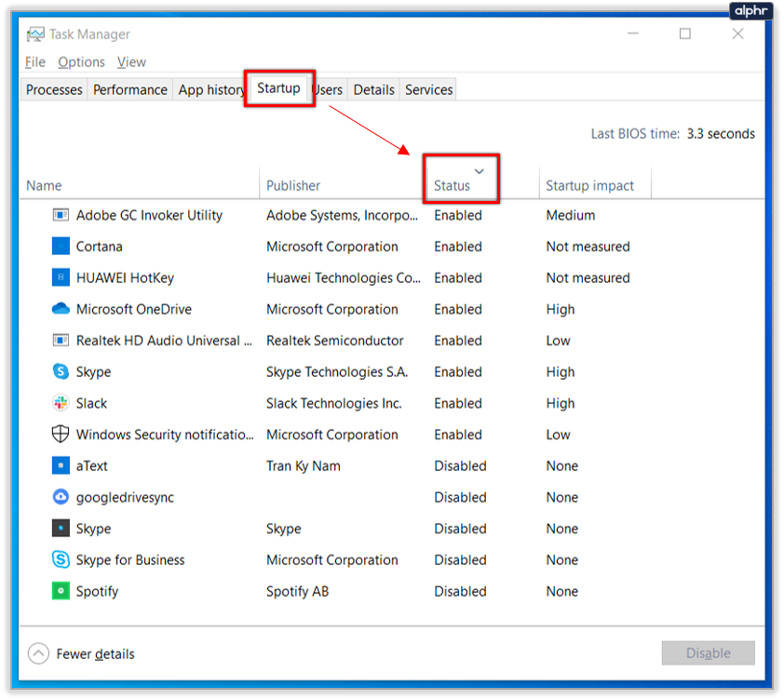Click the Disable button
This screenshot has height=700, width=784.
708,653
